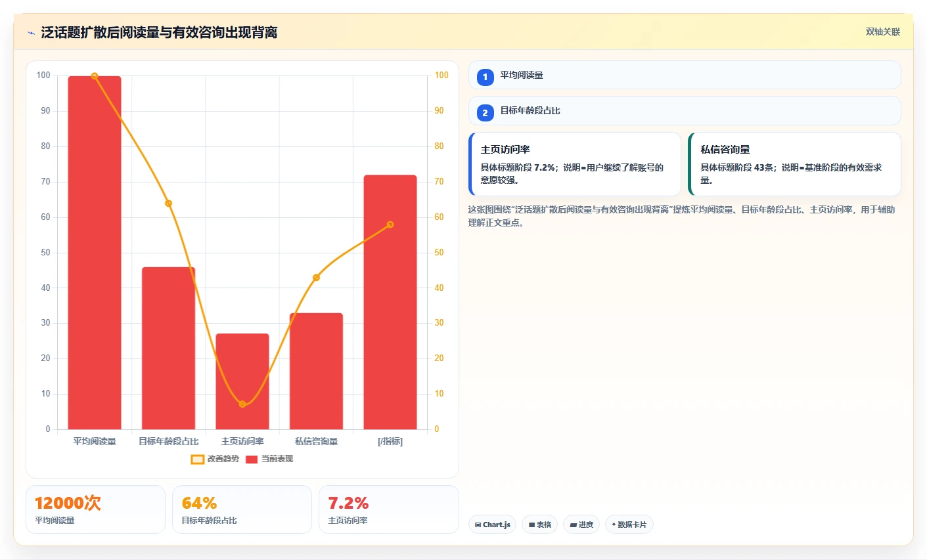This screenshot has width=927, height=560.
Task: Click the 数据卡片 tag chip
Action: (629, 525)
